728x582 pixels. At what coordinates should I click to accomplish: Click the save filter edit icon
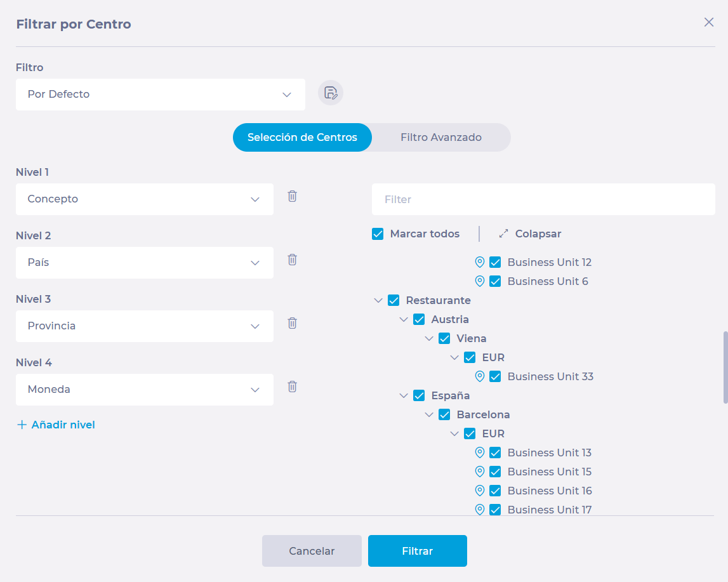pos(331,93)
